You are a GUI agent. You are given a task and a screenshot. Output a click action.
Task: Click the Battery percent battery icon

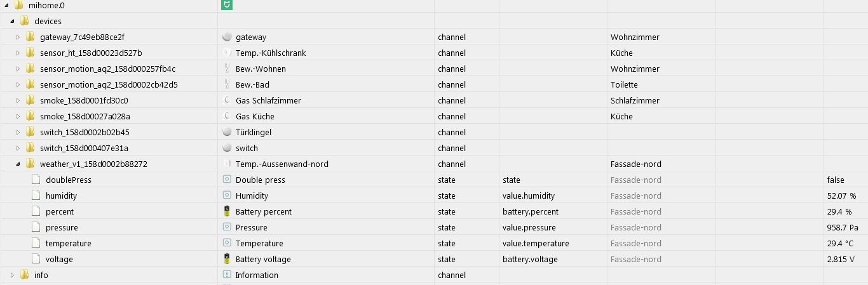pyautogui.click(x=227, y=211)
